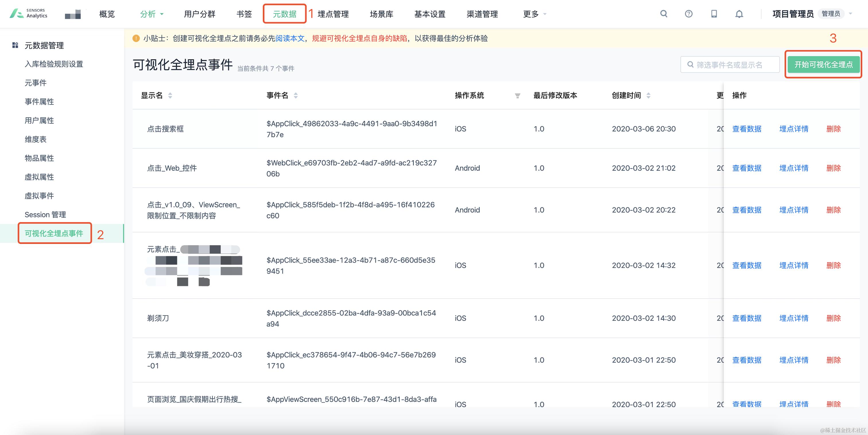
Task: Open the 分析 dropdown menu
Action: pyautogui.click(x=151, y=14)
